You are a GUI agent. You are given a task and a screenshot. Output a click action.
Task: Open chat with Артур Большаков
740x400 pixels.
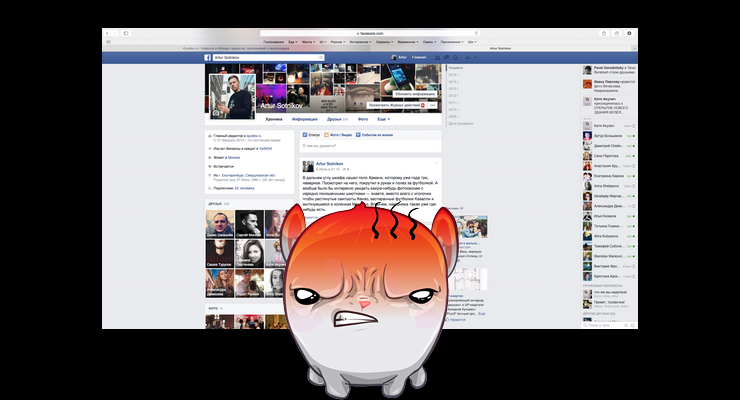coord(609,136)
